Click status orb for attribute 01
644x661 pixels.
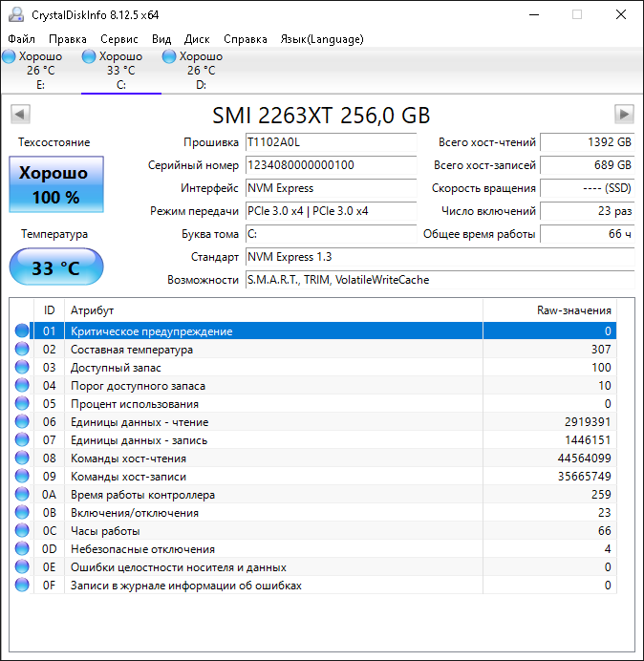point(22,330)
